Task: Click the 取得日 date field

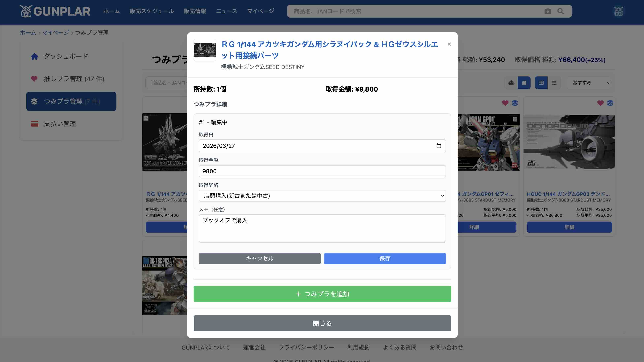Action: [x=322, y=146]
